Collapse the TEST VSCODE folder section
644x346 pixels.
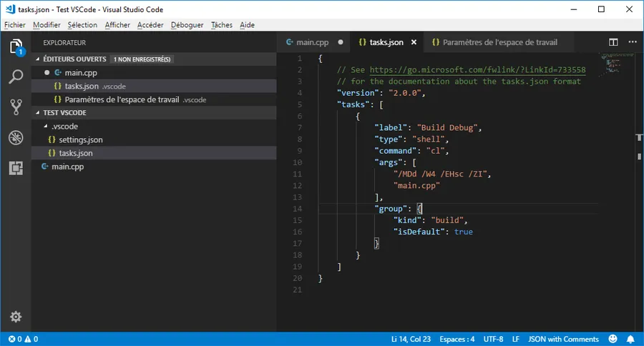point(38,112)
